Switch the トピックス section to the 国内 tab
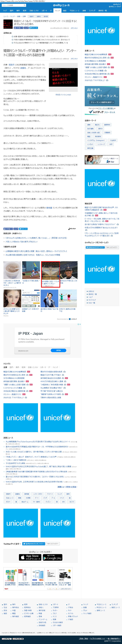This screenshot has width=122, height=644. [x=12, y=367]
